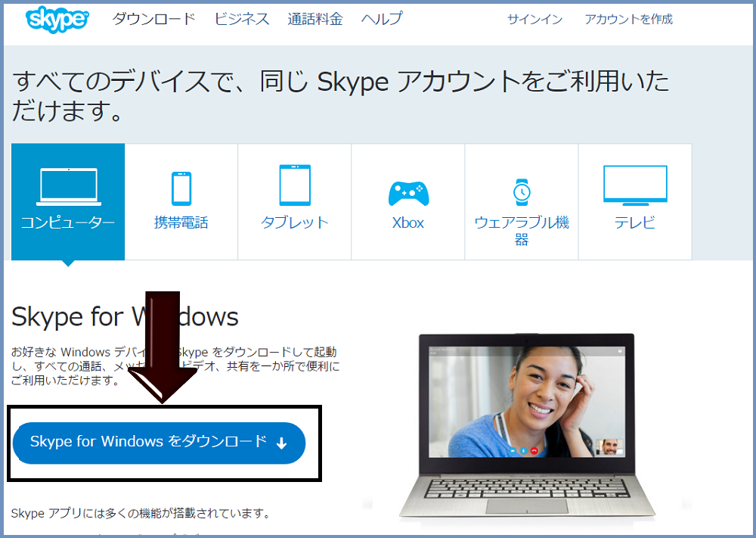The height and width of the screenshot is (538, 756).
Task: Switch to the コンピューター tab label
Action: 68,222
